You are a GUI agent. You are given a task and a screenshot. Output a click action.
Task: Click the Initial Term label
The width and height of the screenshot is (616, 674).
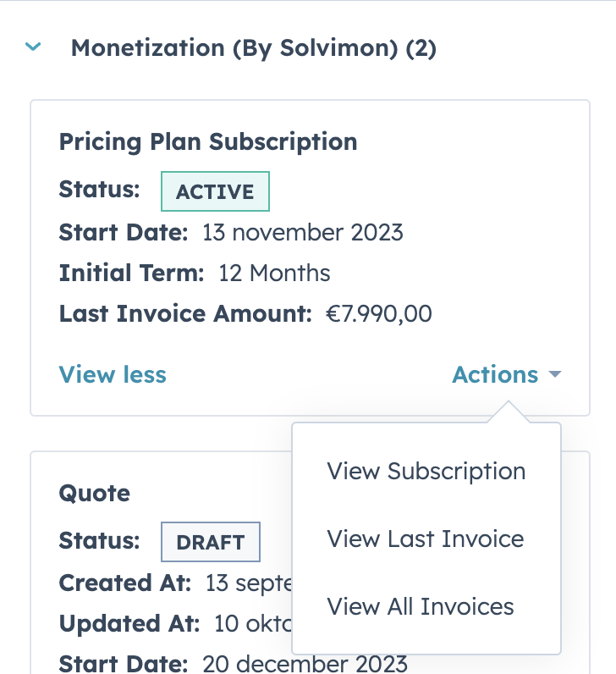[x=132, y=273]
